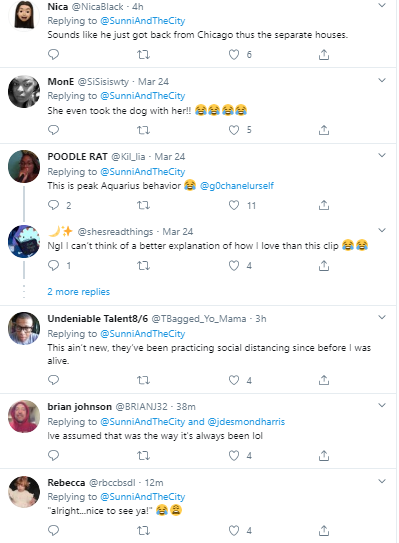399x543 pixels.
Task: Open the @g0chanelurself mention link
Action: click(x=237, y=186)
